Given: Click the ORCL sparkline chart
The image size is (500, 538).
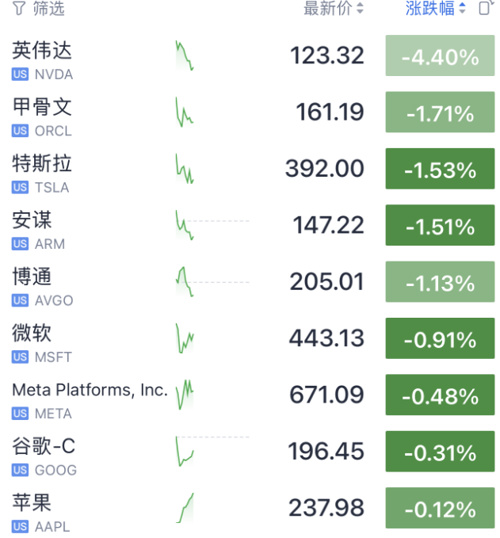Looking at the screenshot, I should 185,112.
